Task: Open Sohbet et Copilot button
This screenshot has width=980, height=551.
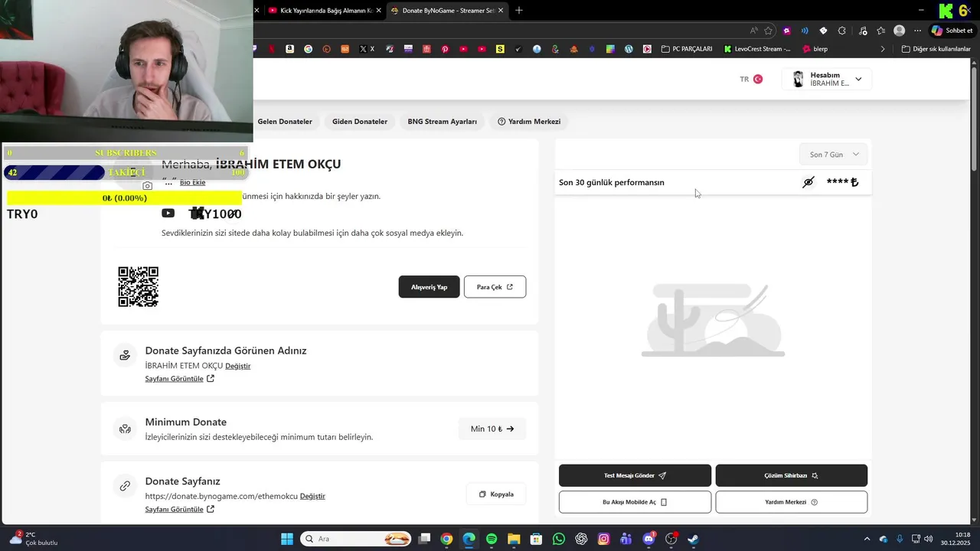Action: [x=952, y=31]
